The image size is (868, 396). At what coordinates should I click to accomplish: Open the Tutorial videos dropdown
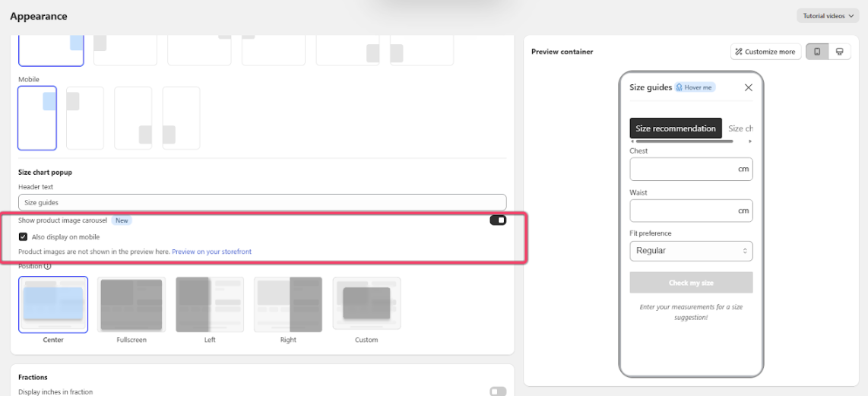coord(828,16)
